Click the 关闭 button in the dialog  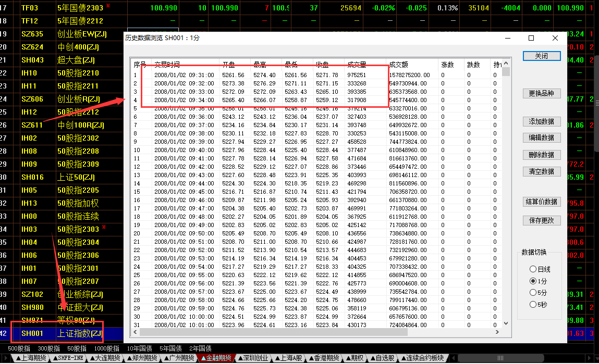[542, 56]
